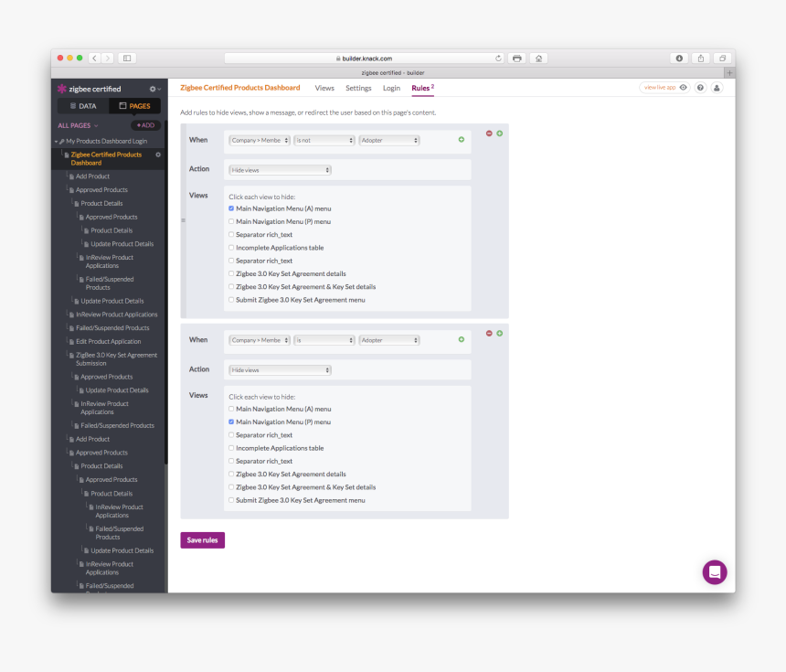Delete the second rule with red minus
The width and height of the screenshot is (786, 672).
pos(489,334)
